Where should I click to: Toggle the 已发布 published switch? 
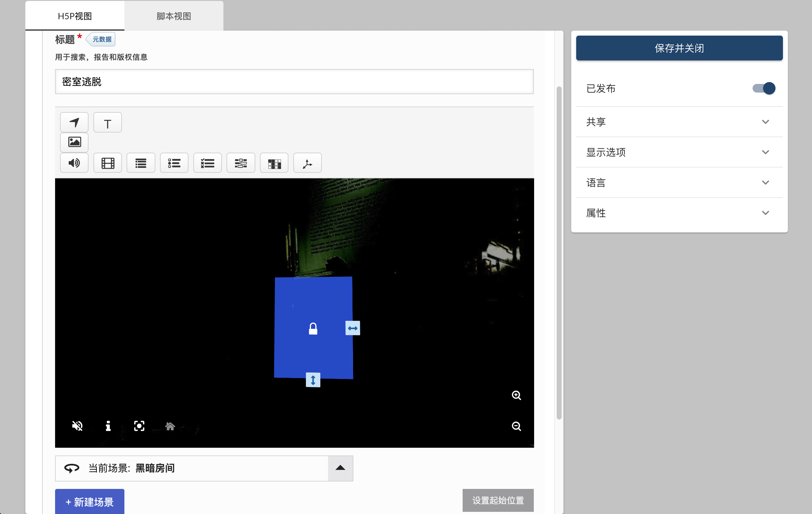(x=764, y=88)
